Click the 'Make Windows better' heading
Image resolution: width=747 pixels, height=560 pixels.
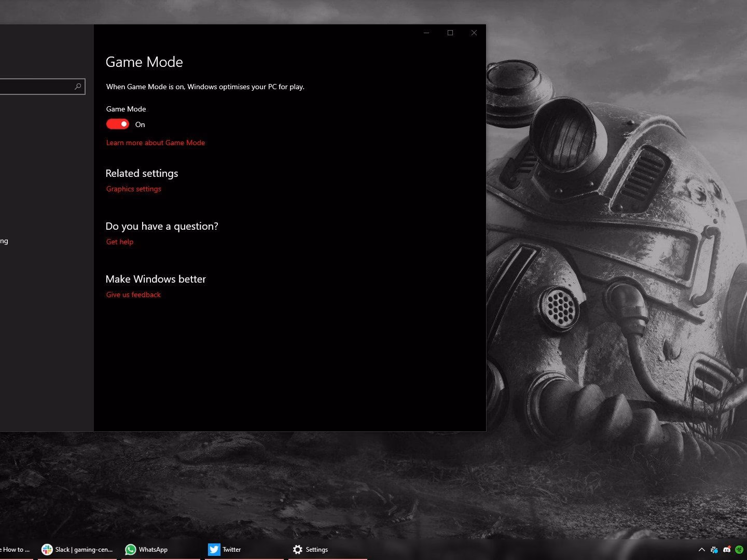pos(156,279)
